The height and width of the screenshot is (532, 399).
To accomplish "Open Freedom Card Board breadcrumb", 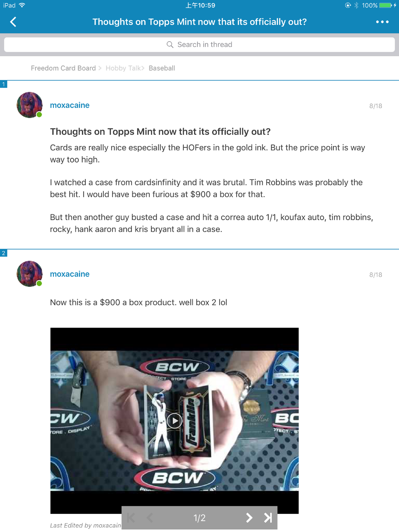I will (63, 68).
